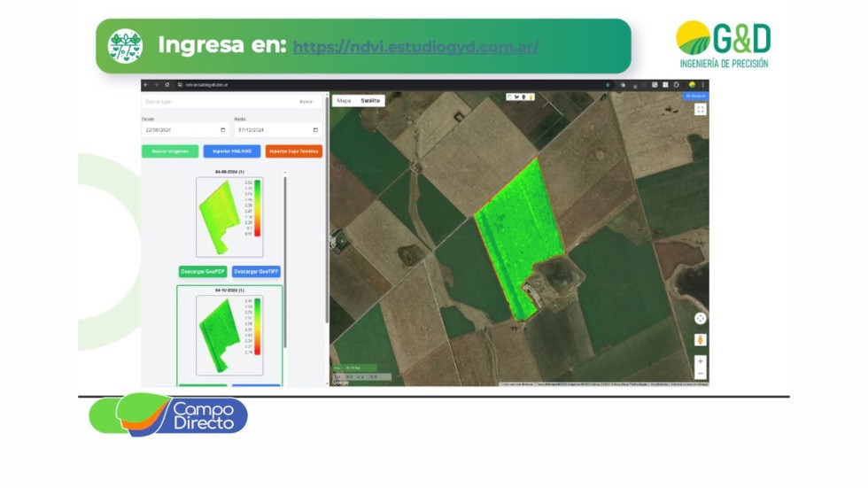The height and width of the screenshot is (488, 868).
Task: Click the orange Importar Capa Temática button
Action: pyautogui.click(x=294, y=151)
